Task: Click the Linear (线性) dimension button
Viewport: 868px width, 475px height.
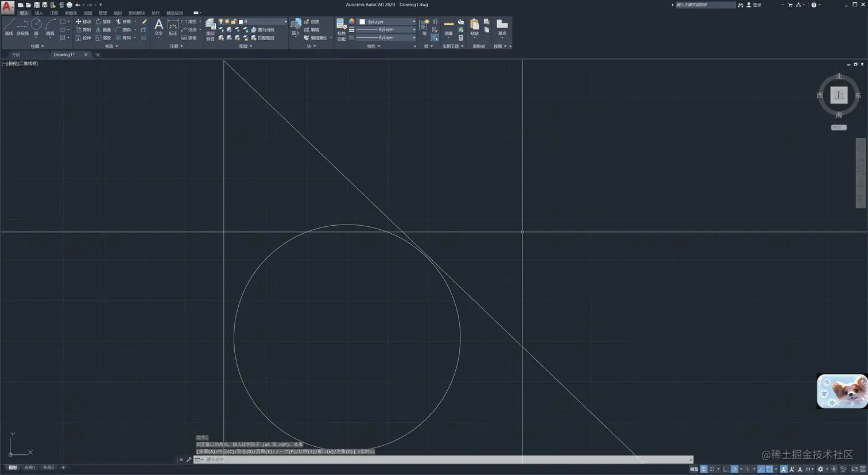Action: pyautogui.click(x=189, y=21)
